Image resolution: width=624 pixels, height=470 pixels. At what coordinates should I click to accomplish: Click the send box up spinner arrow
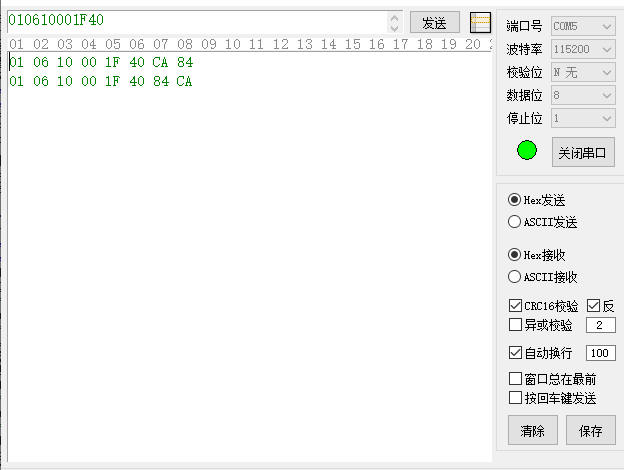click(x=394, y=18)
